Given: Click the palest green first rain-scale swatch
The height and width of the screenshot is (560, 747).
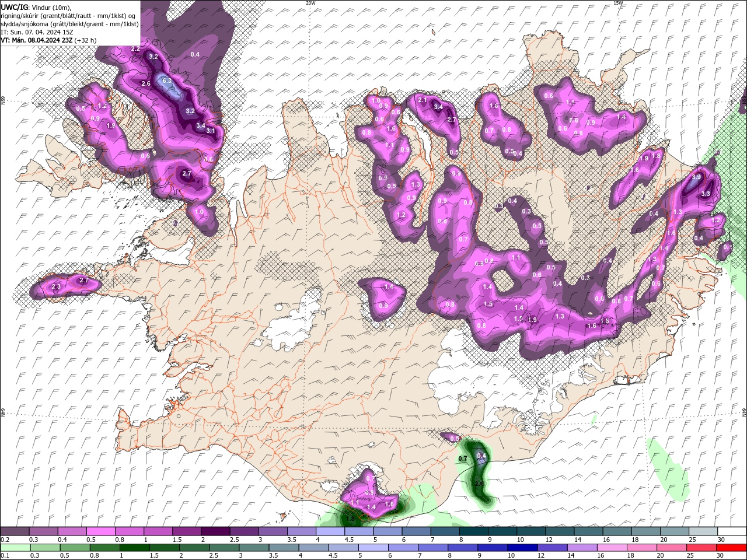Looking at the screenshot, I should tap(15, 548).
